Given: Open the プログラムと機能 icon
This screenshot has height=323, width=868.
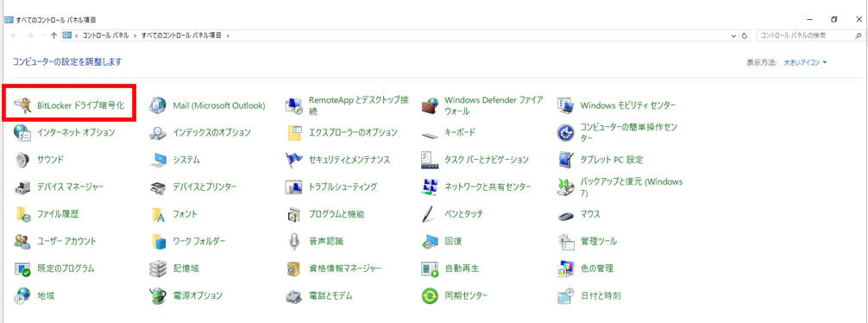Looking at the screenshot, I should tap(293, 214).
